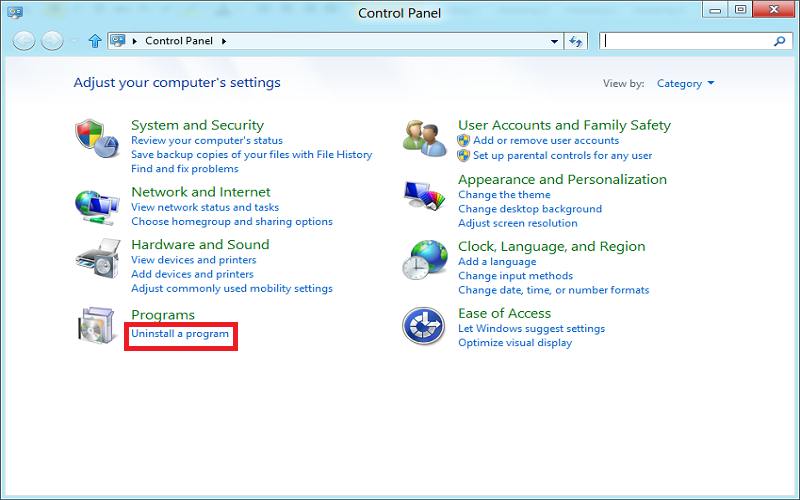800x500 pixels.
Task: Open the Clock, Language, and Region globe icon
Action: [x=424, y=260]
